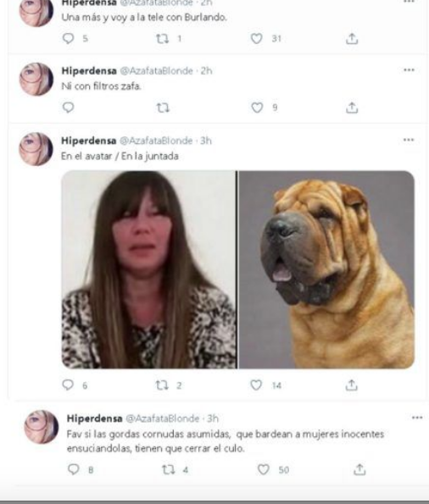Open the Shar Pei dog photo
429x504 pixels.
[326, 269]
